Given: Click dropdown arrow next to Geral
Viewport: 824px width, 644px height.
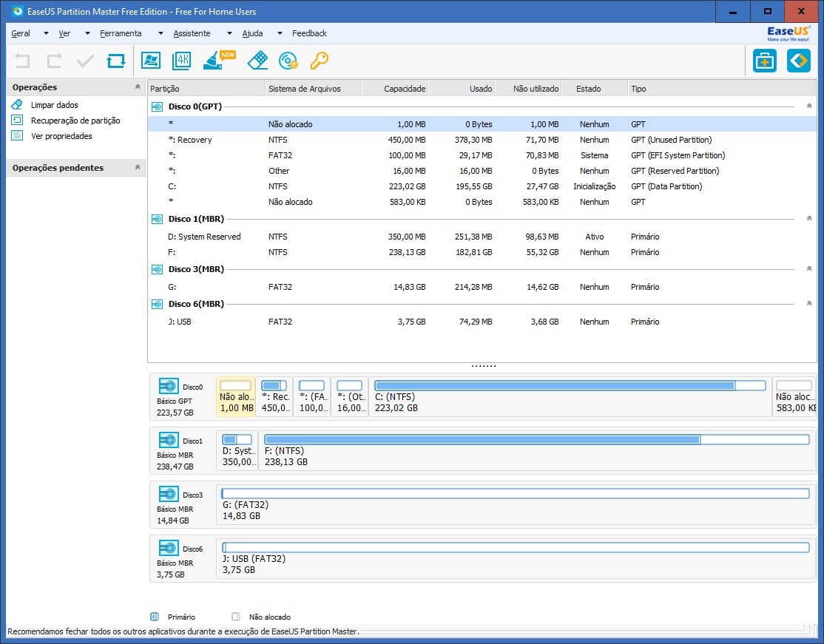Looking at the screenshot, I should [x=46, y=33].
